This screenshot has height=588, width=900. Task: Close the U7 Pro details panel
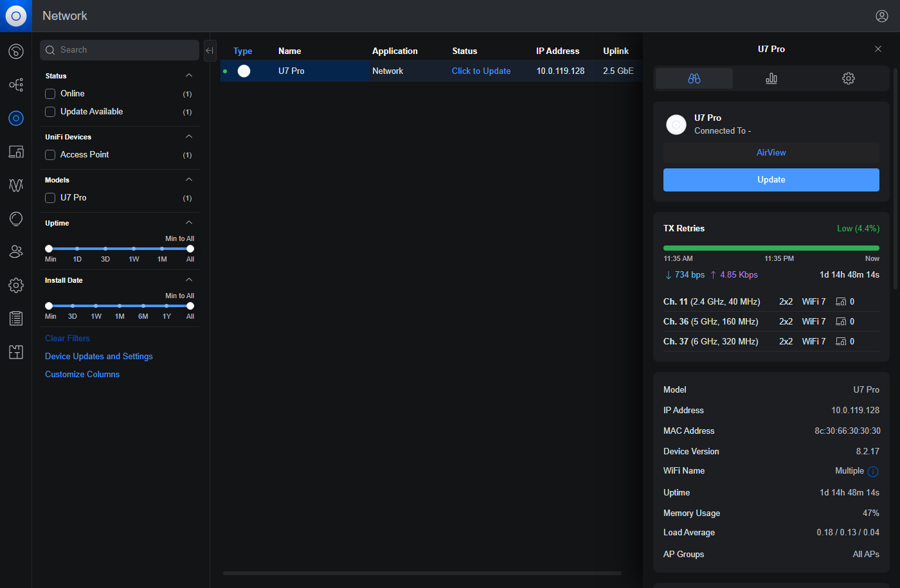[878, 49]
